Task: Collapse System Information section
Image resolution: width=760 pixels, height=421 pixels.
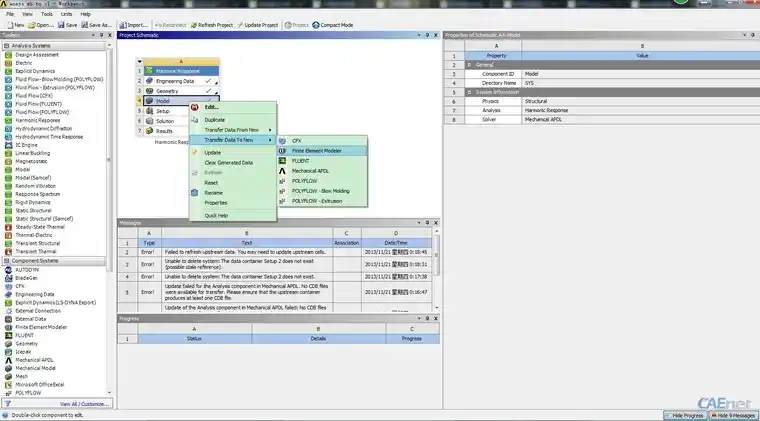Action: coord(469,92)
